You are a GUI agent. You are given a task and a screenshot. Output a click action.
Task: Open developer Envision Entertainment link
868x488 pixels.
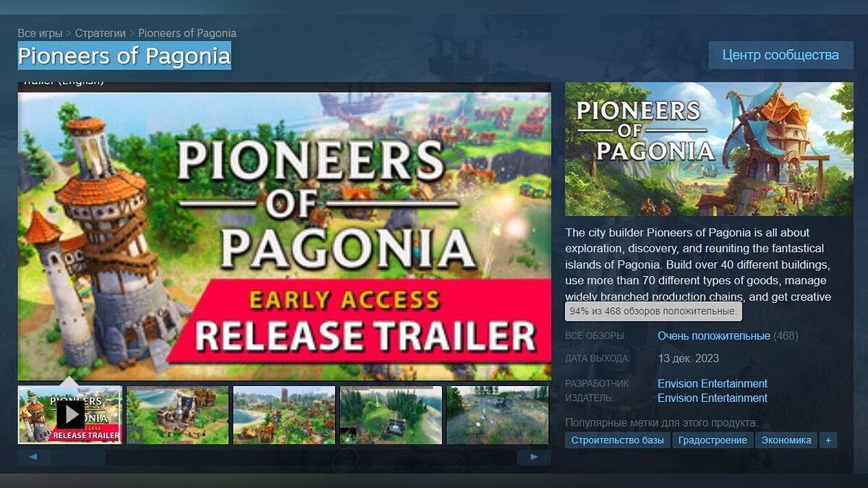click(712, 384)
